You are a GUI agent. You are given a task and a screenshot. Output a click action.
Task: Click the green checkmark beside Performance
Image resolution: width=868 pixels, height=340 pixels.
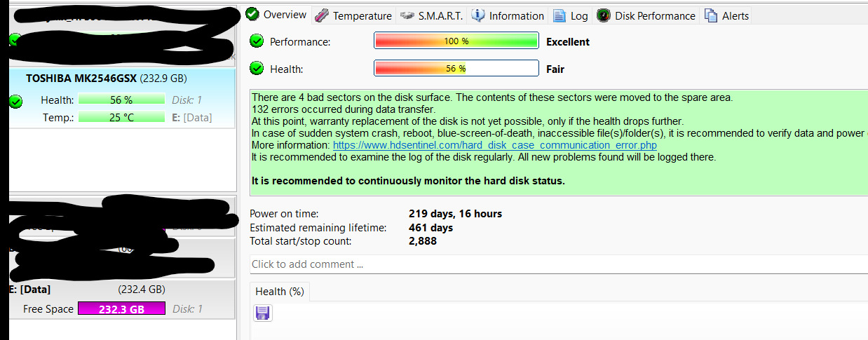[257, 41]
